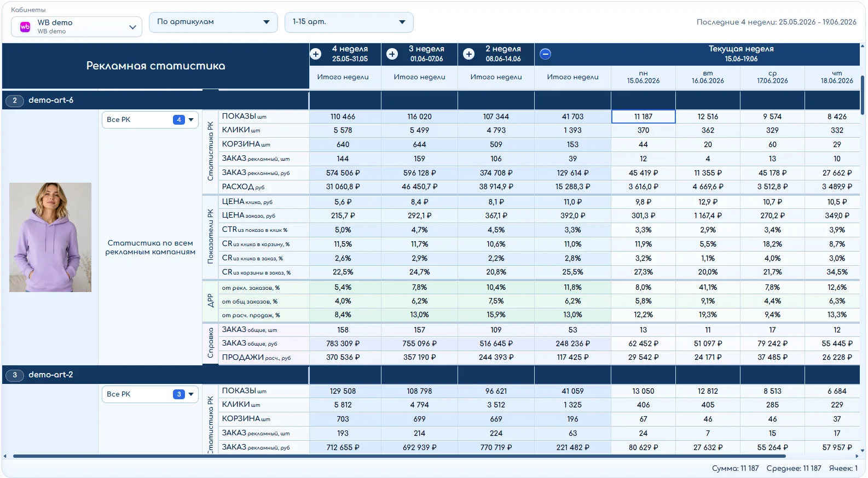Open the 1-15 арт. dropdown
The image size is (868, 478).
tap(349, 22)
